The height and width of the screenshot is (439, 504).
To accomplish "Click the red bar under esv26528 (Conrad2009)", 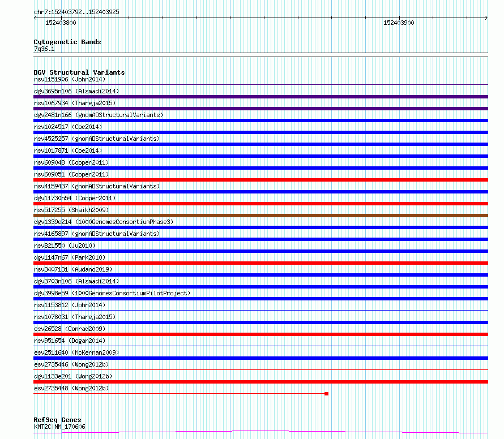I will (260, 334).
